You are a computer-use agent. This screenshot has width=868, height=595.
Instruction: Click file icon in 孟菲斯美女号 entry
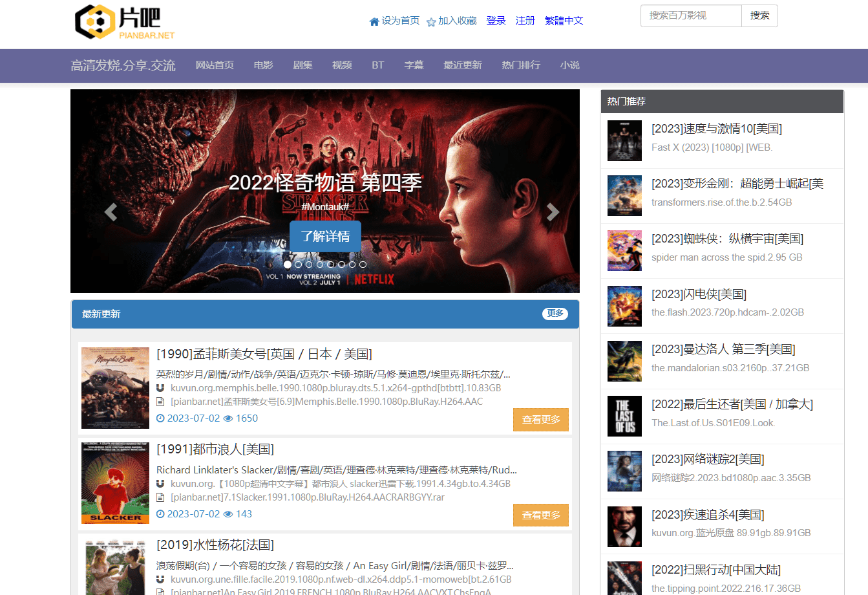pos(160,402)
